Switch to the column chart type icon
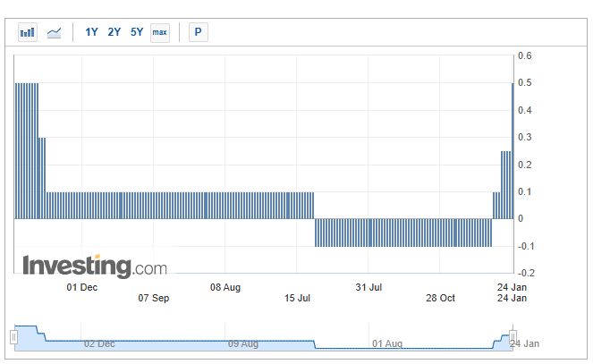 click(28, 32)
